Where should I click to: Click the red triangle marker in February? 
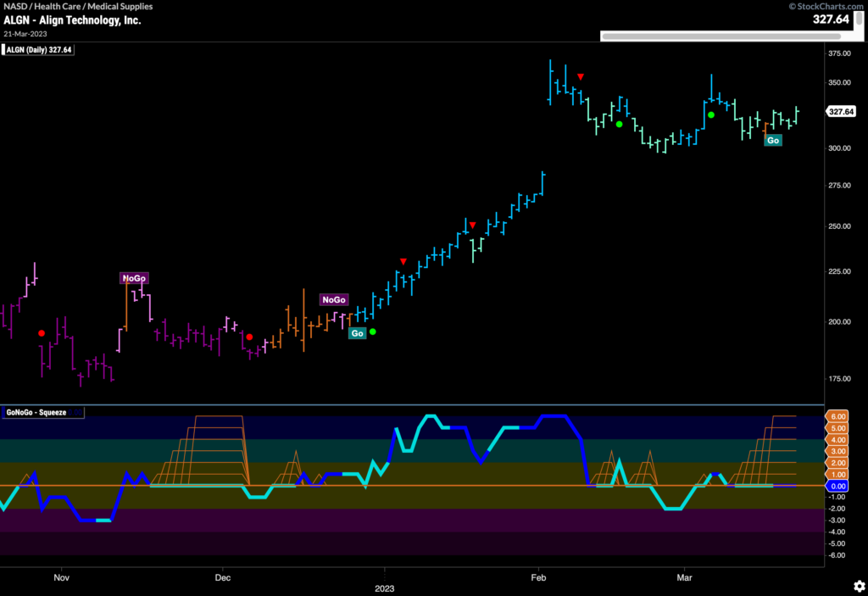pyautogui.click(x=580, y=77)
